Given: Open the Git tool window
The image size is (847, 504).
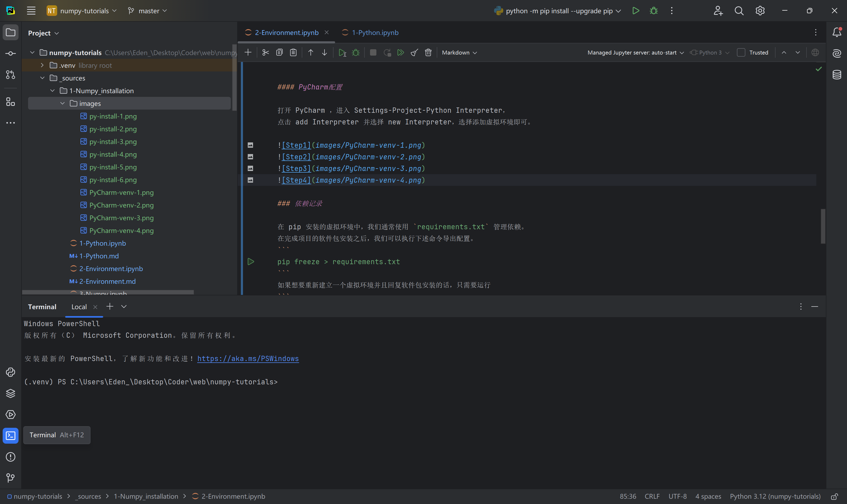Looking at the screenshot, I should [x=11, y=478].
